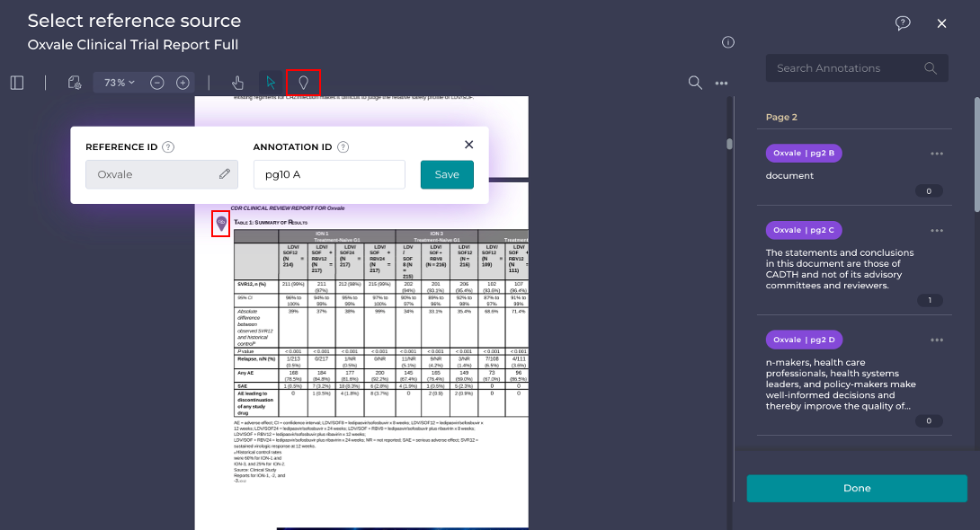The height and width of the screenshot is (530, 980).
Task: Click the 'Page 2' heading in annotations
Action: pyautogui.click(x=781, y=118)
